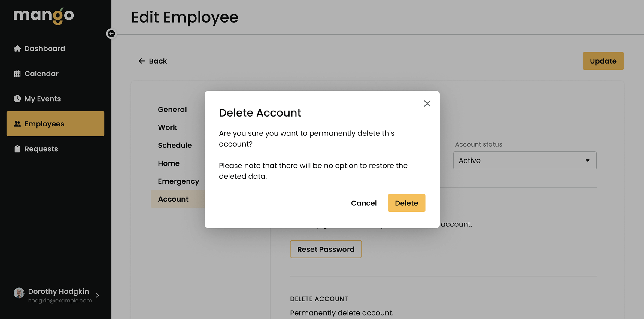Click the My Events clock icon
Viewport: 644px width, 319px height.
coord(17,99)
